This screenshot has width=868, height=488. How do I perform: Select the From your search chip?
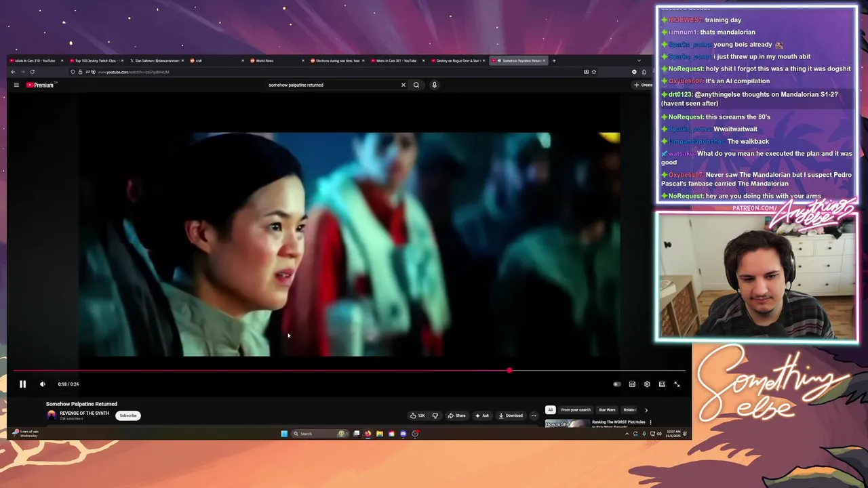click(576, 410)
